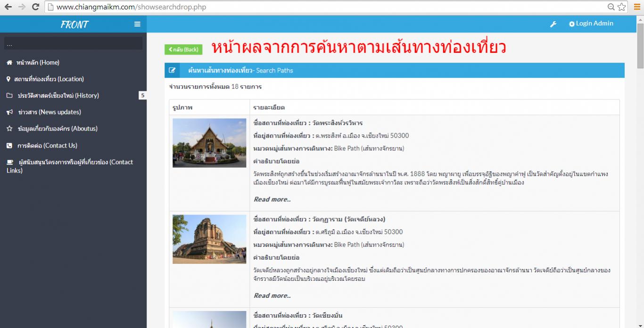Click the coffee cup icon for Contact Links

click(10, 162)
